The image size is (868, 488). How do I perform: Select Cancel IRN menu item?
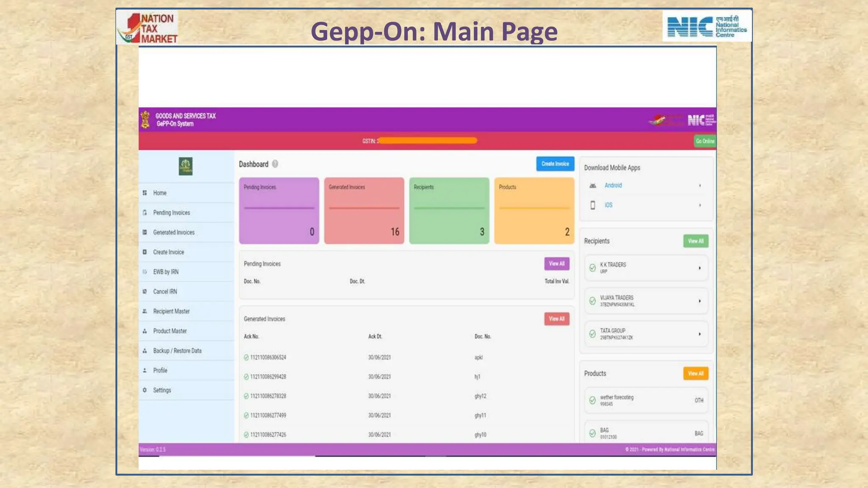[x=186, y=291]
